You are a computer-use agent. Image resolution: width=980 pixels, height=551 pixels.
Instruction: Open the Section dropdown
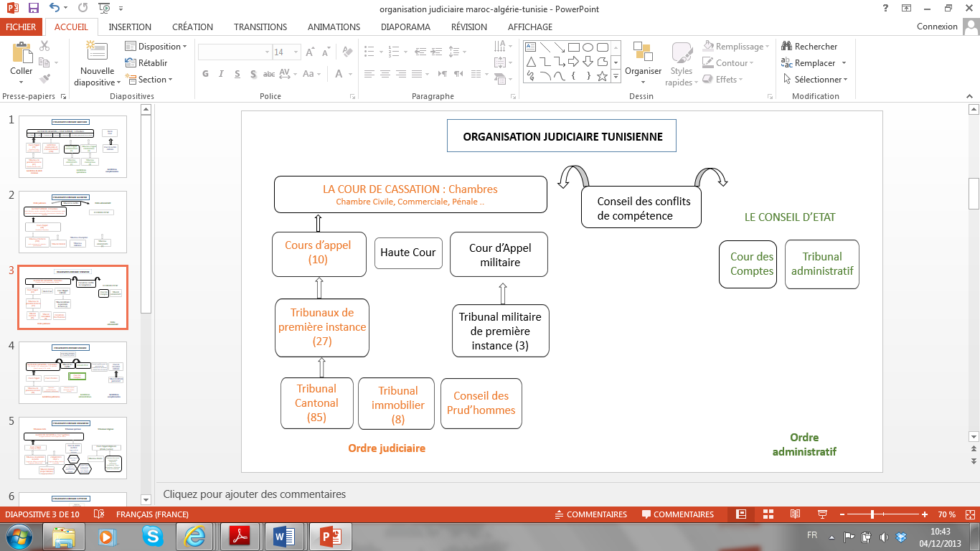149,80
